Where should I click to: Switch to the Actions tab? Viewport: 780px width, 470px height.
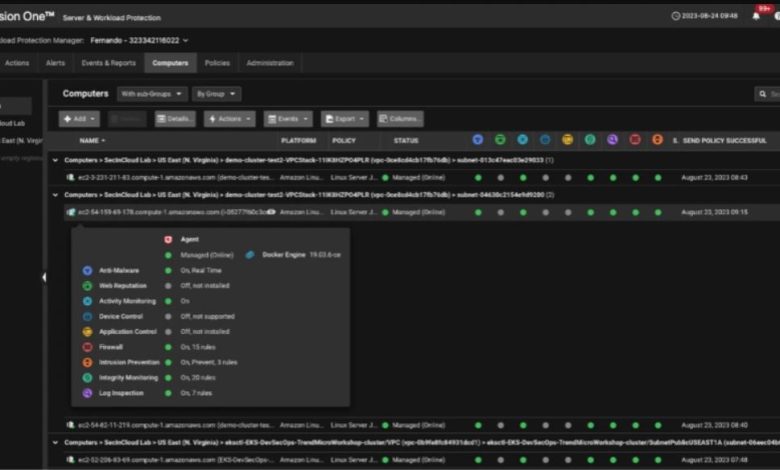[x=17, y=63]
